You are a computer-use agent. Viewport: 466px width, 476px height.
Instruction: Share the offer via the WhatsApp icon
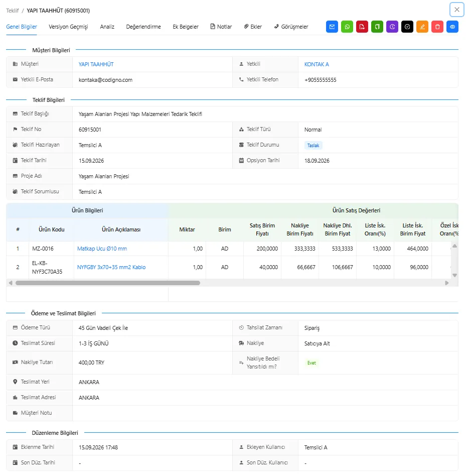click(x=347, y=27)
